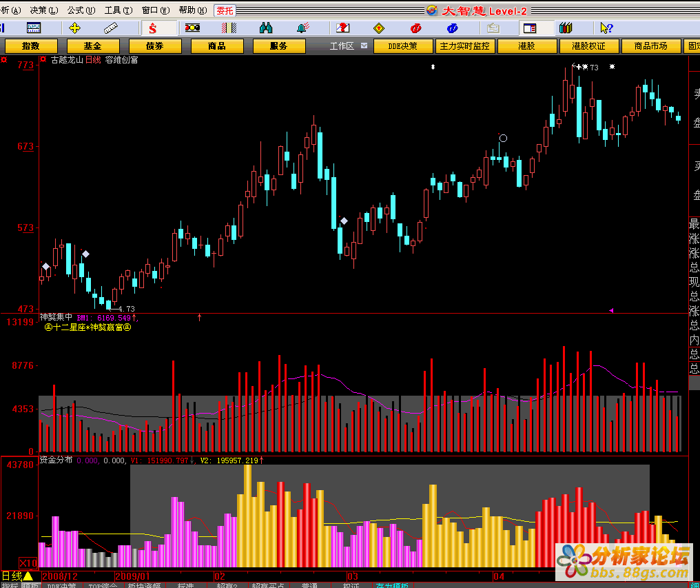The width and height of the screenshot is (700, 588).
Task: Click the X10 scale box
Action: click(x=28, y=562)
